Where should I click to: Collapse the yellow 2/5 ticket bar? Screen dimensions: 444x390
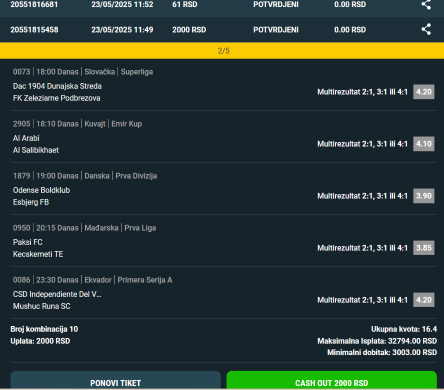[x=222, y=51]
